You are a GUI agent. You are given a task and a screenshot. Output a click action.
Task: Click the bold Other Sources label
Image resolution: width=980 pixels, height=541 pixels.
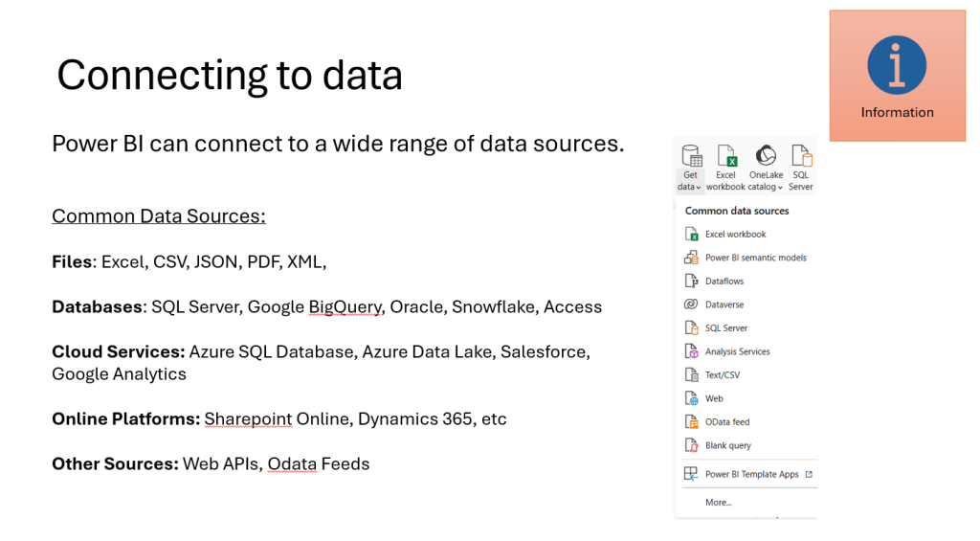[115, 463]
